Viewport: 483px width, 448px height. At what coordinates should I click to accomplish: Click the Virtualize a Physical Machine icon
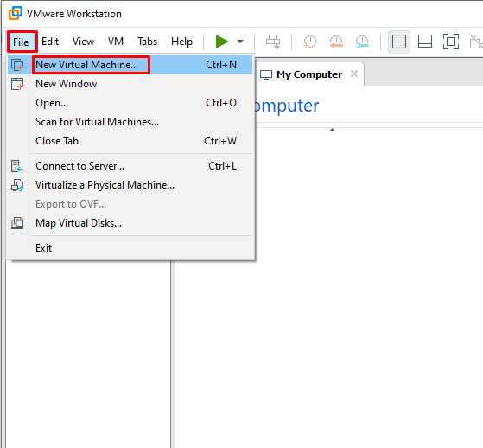click(x=17, y=185)
